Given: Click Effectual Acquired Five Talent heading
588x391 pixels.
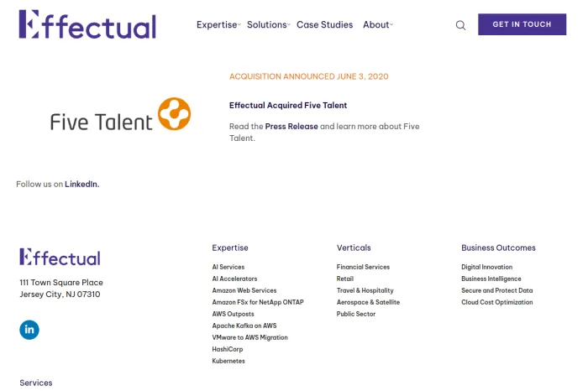Looking at the screenshot, I should click(x=288, y=105).
